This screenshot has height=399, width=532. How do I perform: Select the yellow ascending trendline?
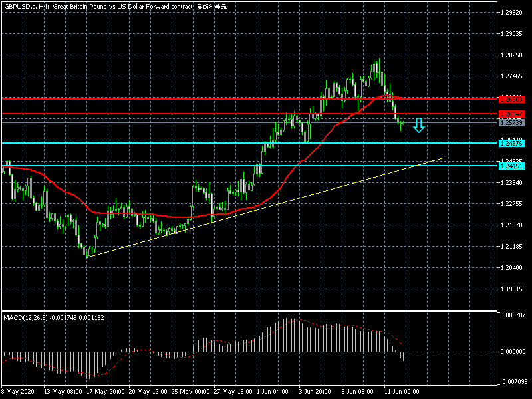pyautogui.click(x=265, y=207)
